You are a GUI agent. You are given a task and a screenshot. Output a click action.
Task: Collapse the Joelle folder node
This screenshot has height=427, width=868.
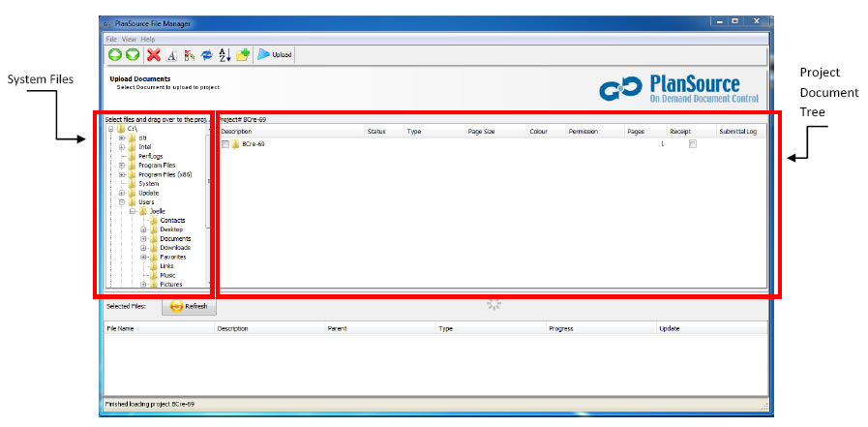[133, 211]
